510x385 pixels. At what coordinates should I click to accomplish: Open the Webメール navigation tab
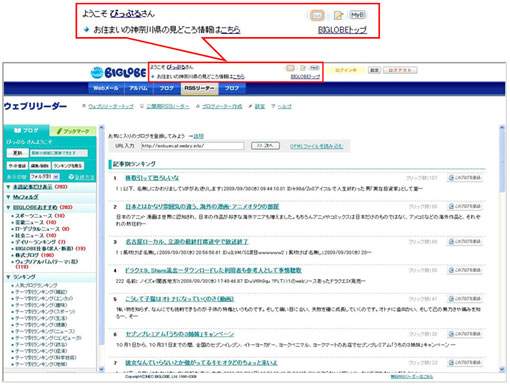(106, 88)
